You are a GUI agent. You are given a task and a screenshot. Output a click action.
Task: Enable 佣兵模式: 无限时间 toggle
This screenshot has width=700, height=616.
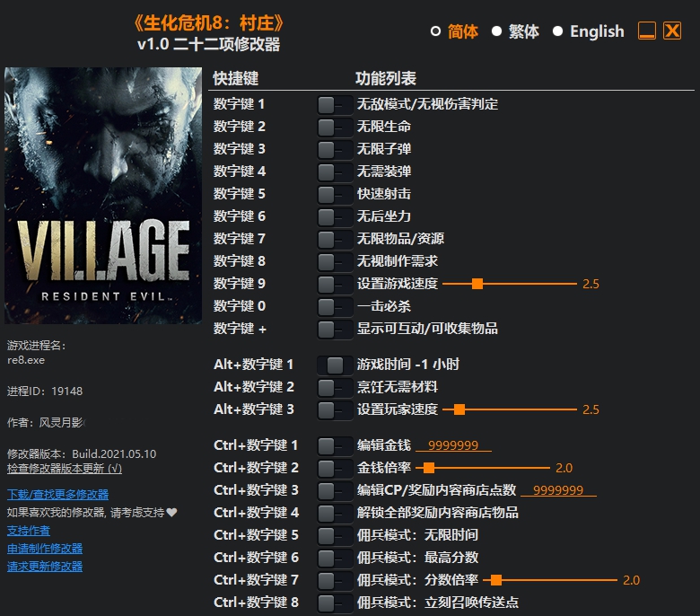335,535
